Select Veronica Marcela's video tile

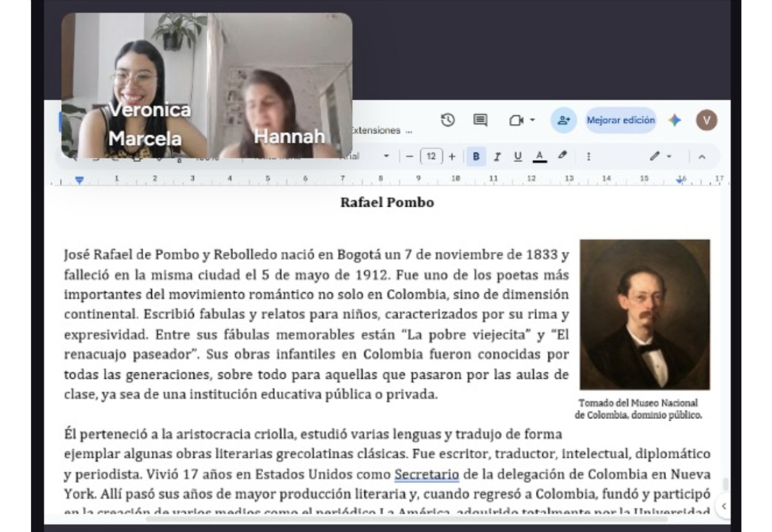tap(135, 85)
